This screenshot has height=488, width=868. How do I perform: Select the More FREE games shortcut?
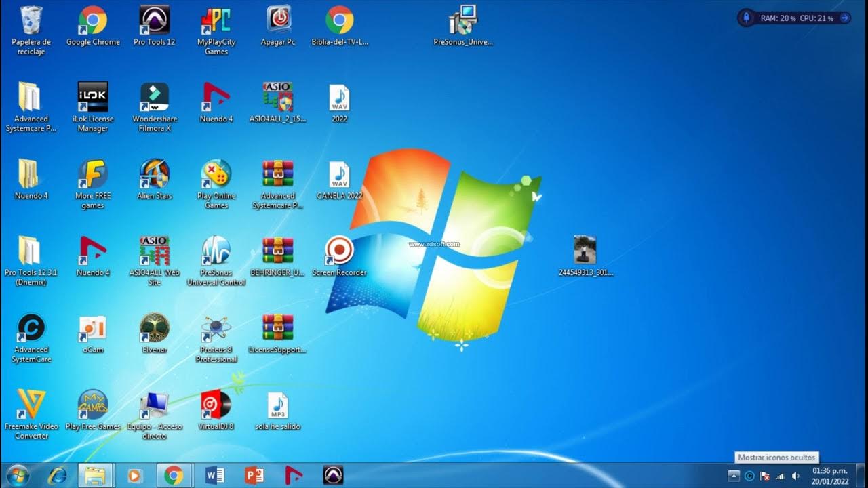(x=93, y=184)
